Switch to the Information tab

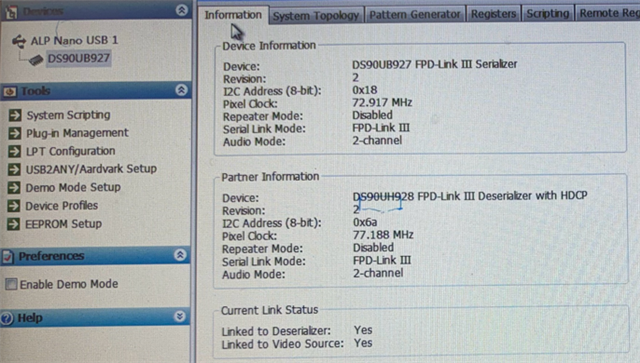[x=233, y=15]
